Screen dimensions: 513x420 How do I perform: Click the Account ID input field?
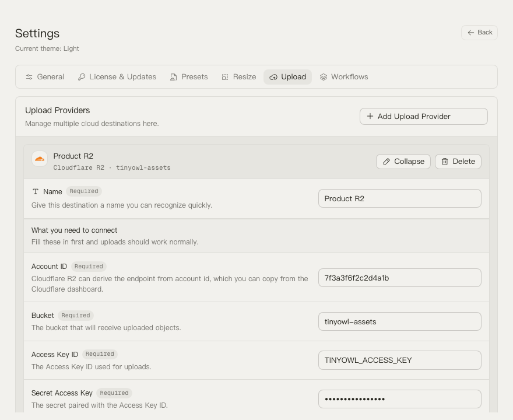tap(400, 278)
